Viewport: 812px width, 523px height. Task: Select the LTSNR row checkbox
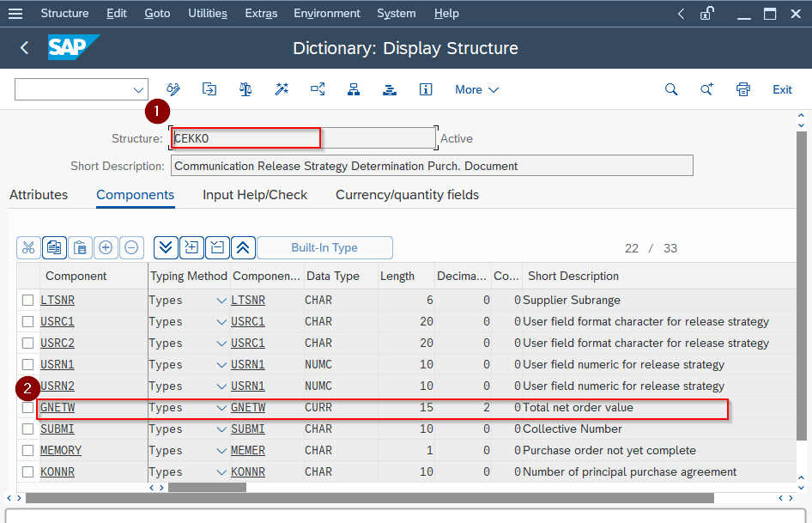(x=28, y=300)
